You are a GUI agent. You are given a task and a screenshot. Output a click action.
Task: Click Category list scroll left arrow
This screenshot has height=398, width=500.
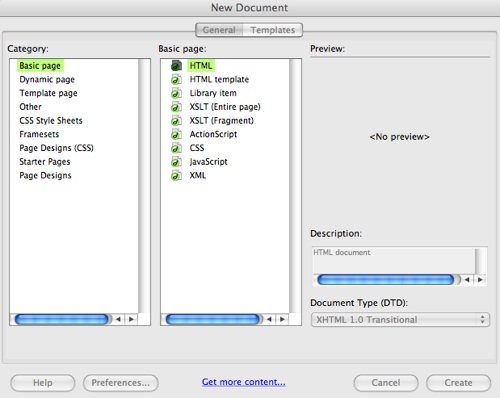pyautogui.click(x=118, y=319)
